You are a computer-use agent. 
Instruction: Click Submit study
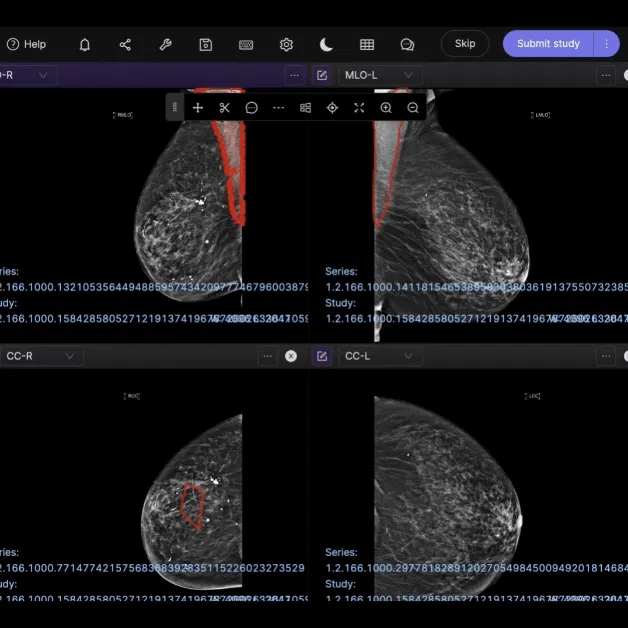[x=548, y=44]
